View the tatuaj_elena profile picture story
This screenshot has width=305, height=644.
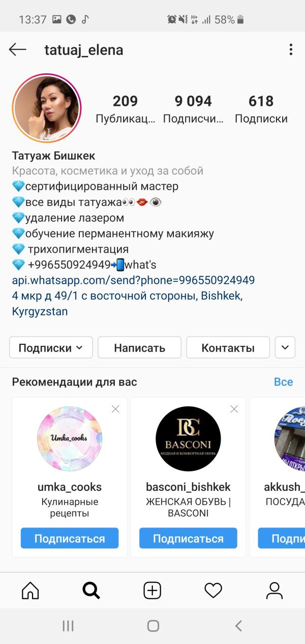pyautogui.click(x=47, y=108)
